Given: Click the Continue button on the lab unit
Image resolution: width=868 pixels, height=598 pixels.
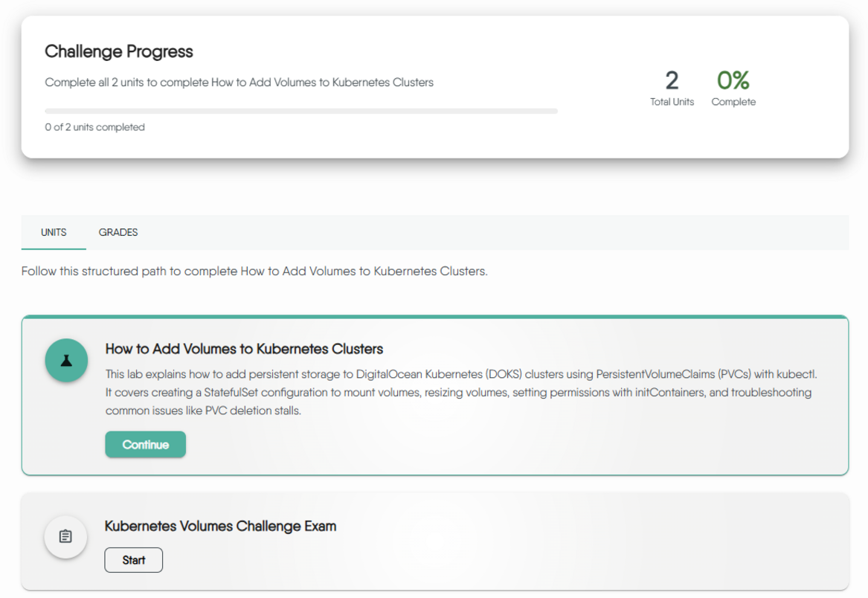Looking at the screenshot, I should point(145,444).
